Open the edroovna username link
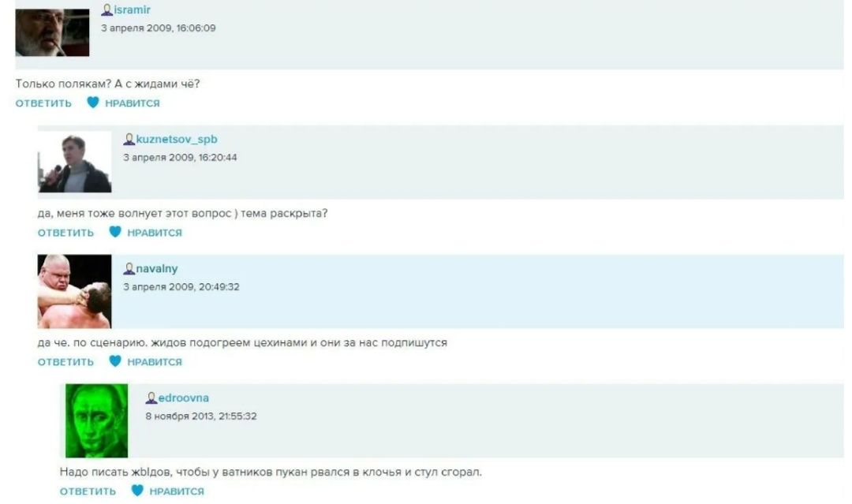Screen dimensions: 852x504 click(x=184, y=398)
